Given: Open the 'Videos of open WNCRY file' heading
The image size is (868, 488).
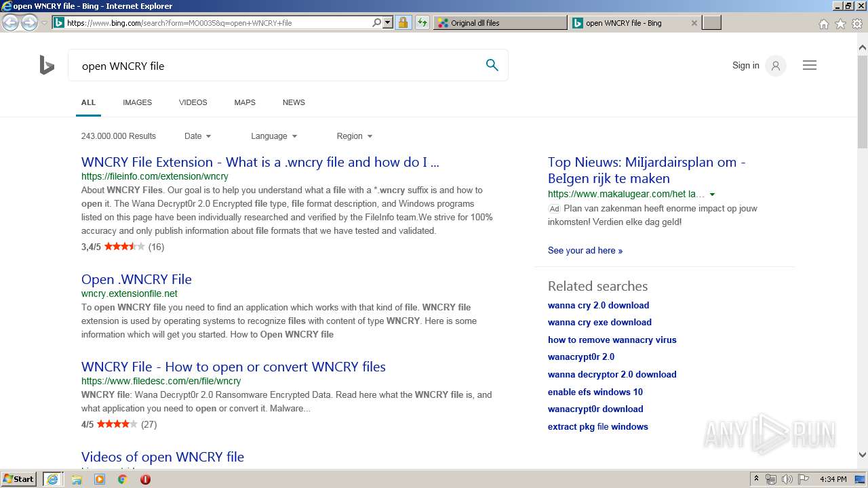Looking at the screenshot, I should point(163,457).
